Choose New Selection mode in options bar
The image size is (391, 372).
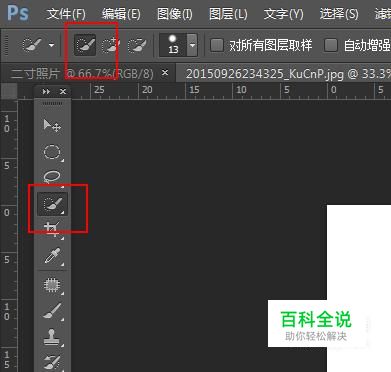(x=85, y=45)
